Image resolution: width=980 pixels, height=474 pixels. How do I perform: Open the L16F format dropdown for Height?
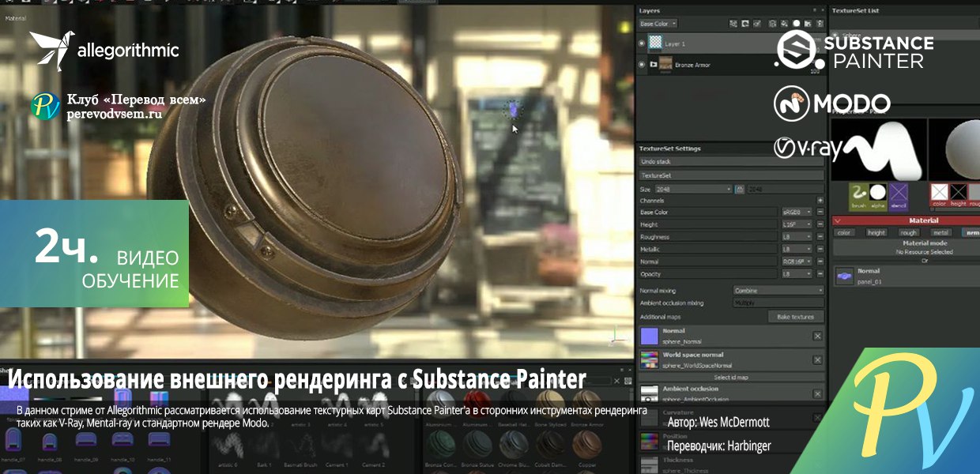click(797, 224)
